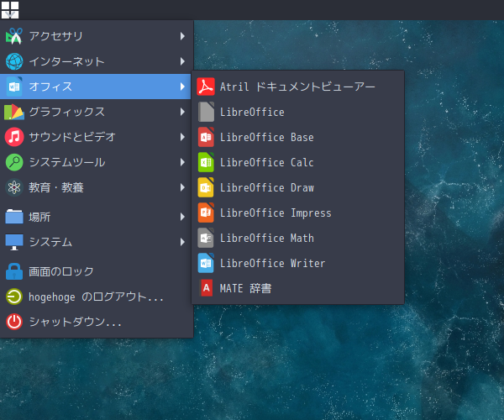Open the グラフィックス menu category
The height and width of the screenshot is (420, 504).
tap(96, 112)
